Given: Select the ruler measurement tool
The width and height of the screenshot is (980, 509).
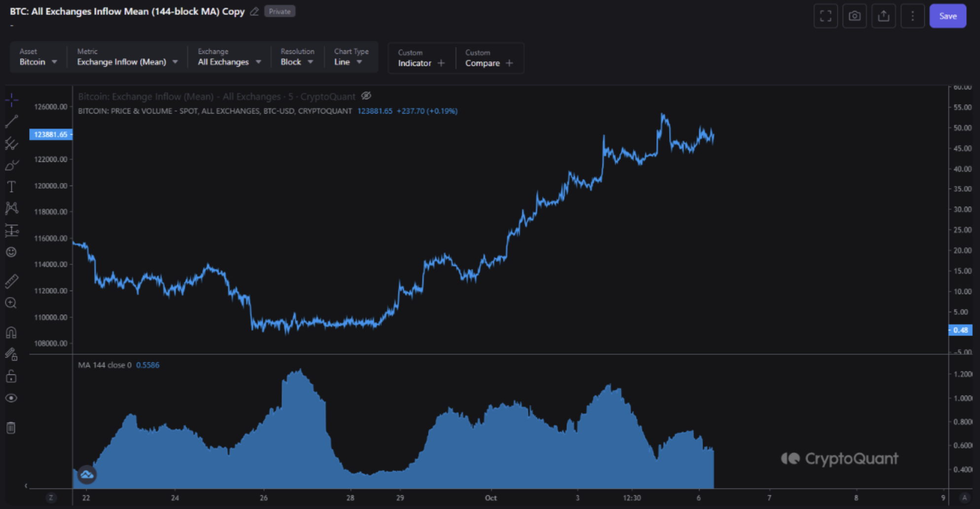Looking at the screenshot, I should click(x=12, y=280).
